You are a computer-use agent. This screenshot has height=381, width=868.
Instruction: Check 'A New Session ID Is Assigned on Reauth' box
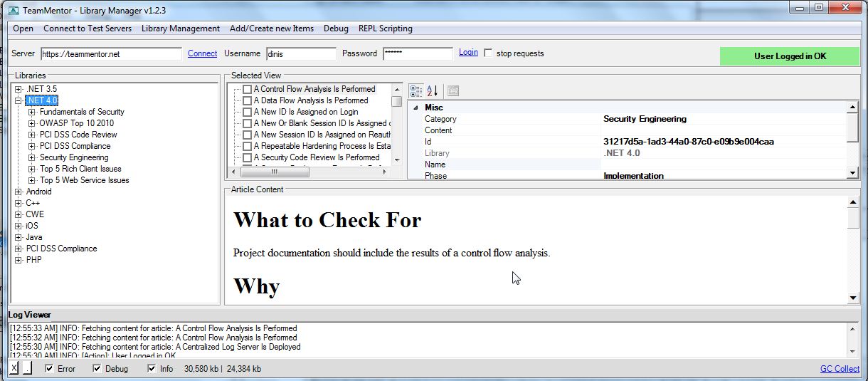pyautogui.click(x=247, y=135)
